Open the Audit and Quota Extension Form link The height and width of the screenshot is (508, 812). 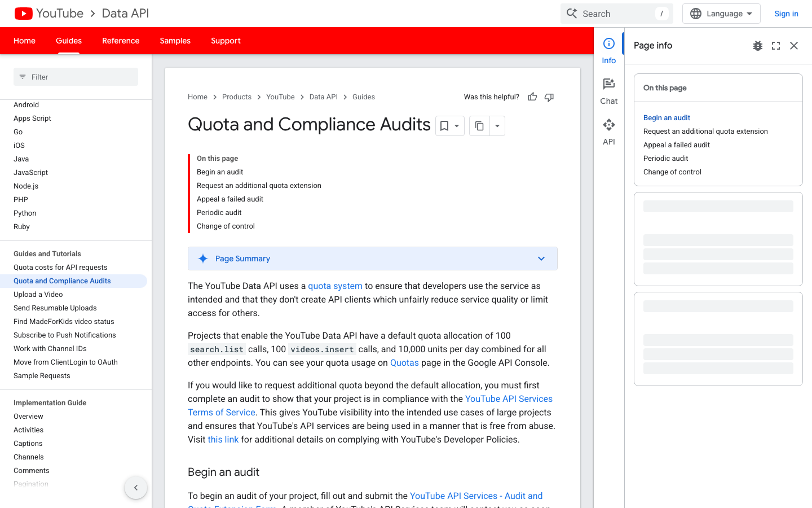point(476,496)
